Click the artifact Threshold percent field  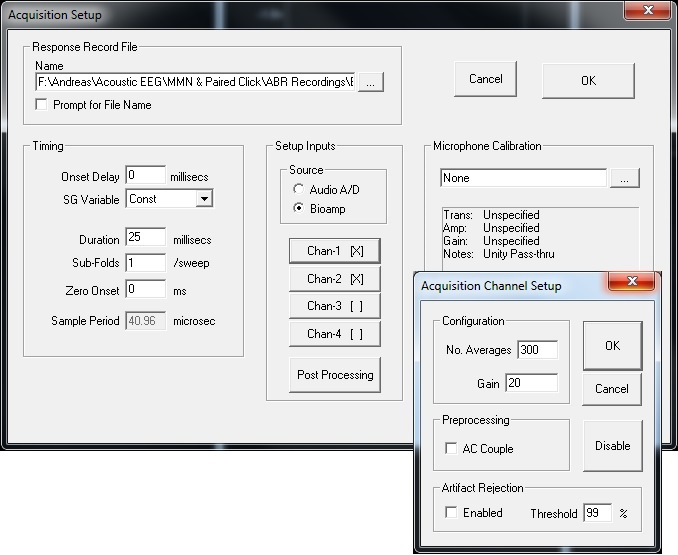pos(597,513)
